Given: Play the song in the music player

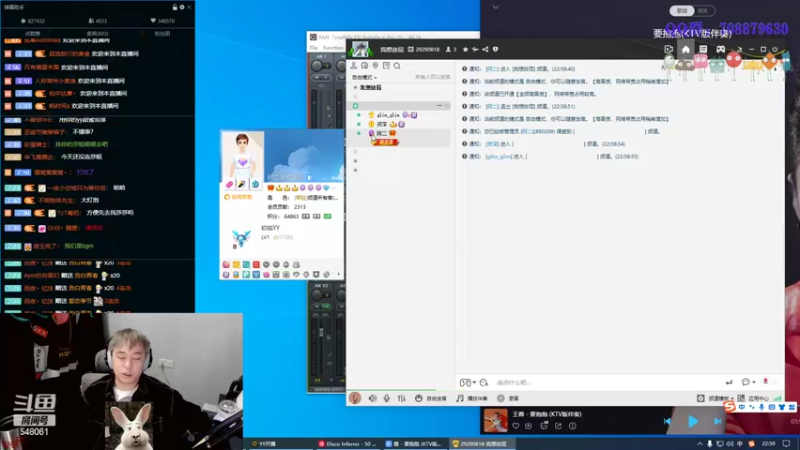Looking at the screenshot, I should click(x=693, y=421).
